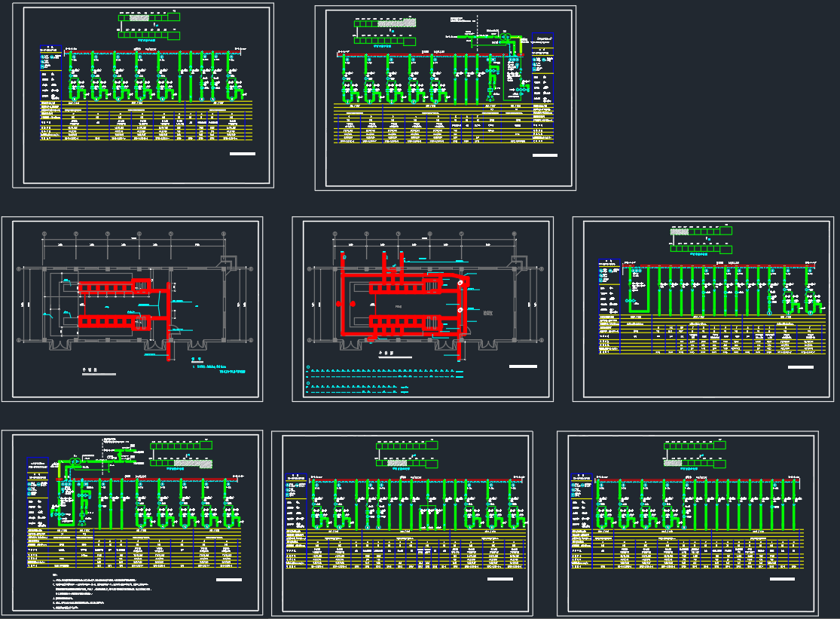
Task: Click the cabinet diagram on middle-right sheet
Action: coord(701,240)
